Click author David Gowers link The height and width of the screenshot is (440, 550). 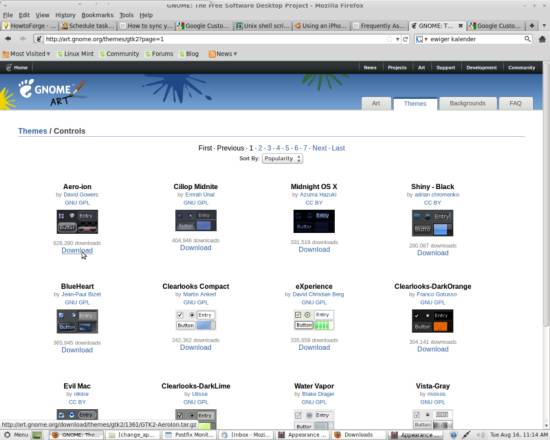(81, 194)
